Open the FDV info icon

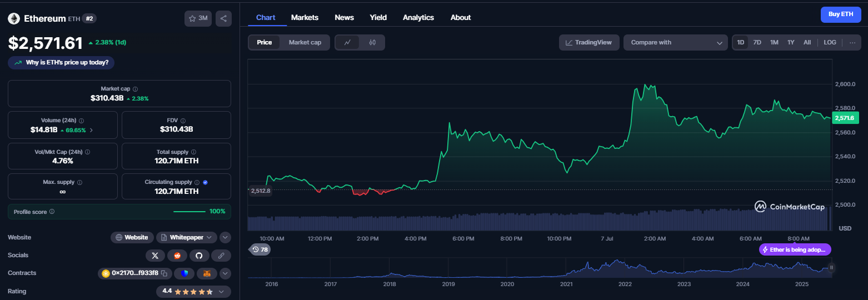(x=183, y=121)
